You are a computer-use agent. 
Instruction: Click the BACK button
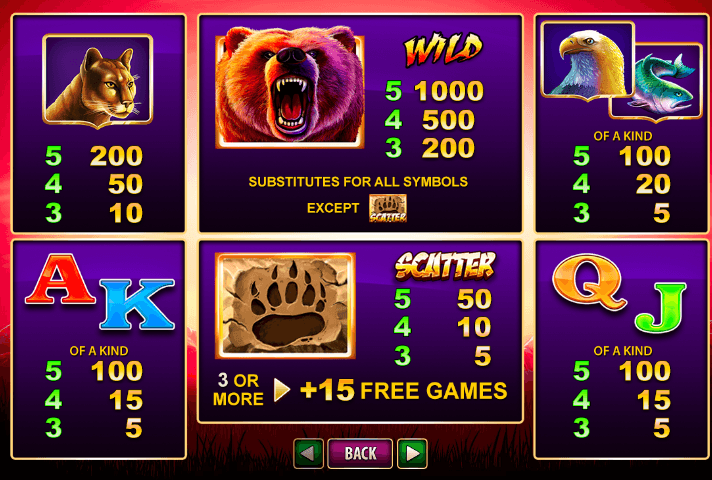360,453
